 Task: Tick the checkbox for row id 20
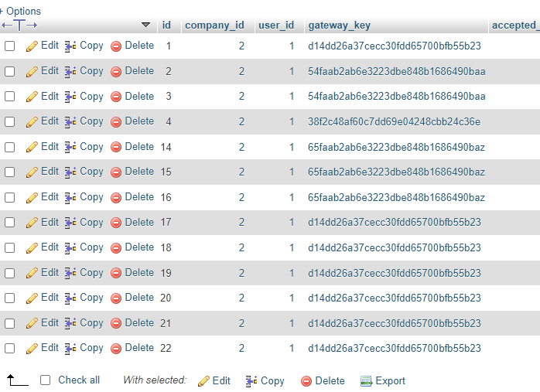tap(9, 298)
